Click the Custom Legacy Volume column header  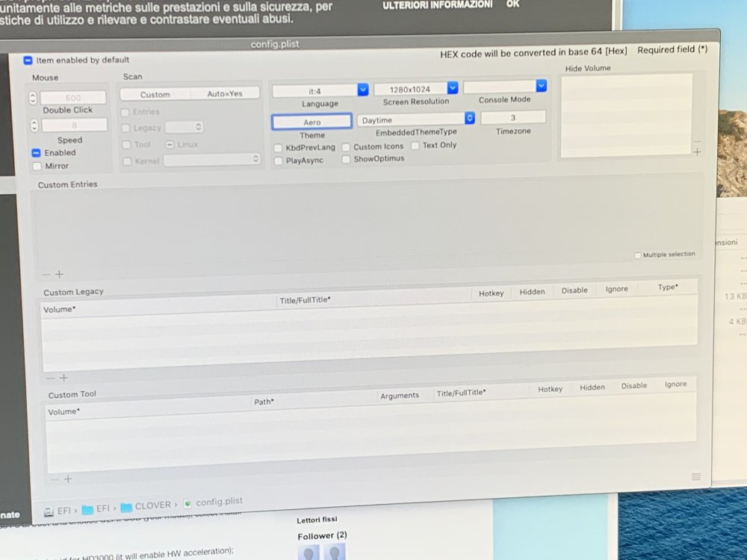(59, 310)
